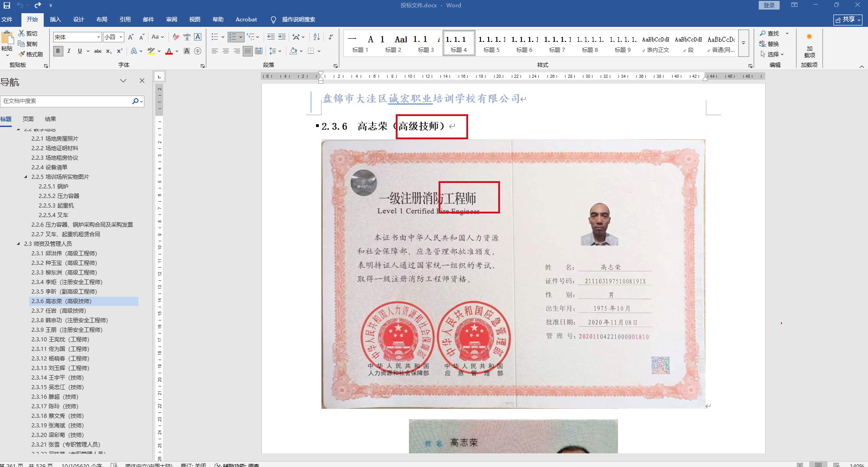Save the document with the floppy icon

(7, 5)
